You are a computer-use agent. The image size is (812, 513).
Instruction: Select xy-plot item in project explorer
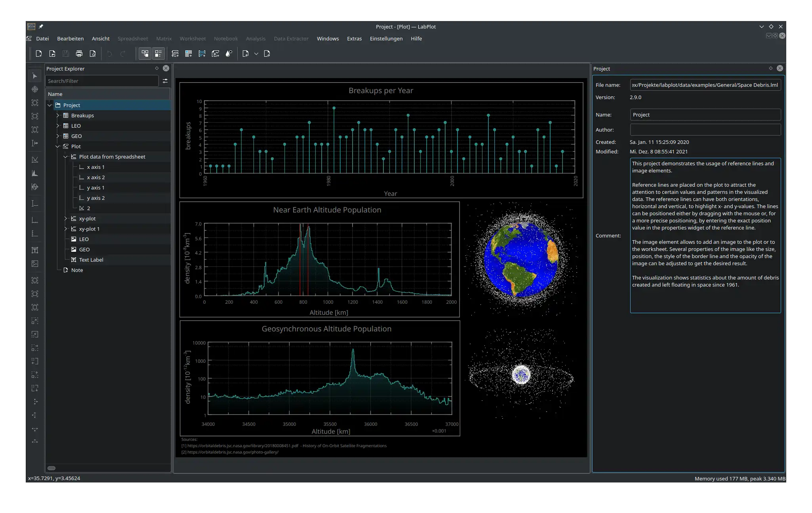pyautogui.click(x=87, y=218)
